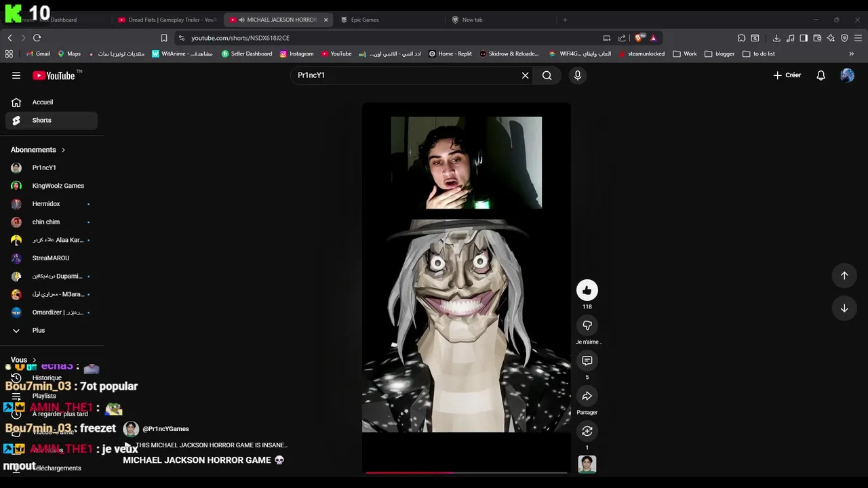The width and height of the screenshot is (868, 488).
Task: Open the Gmail bookmark
Action: click(x=38, y=54)
